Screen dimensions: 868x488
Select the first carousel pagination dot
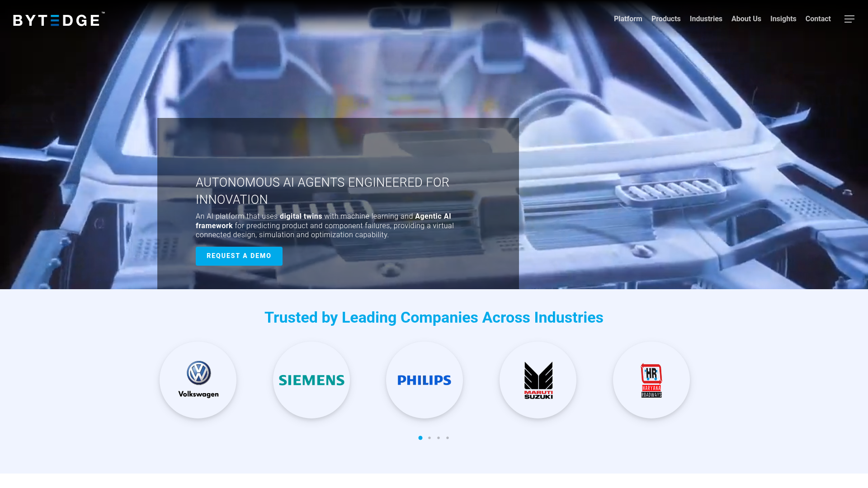(420, 438)
